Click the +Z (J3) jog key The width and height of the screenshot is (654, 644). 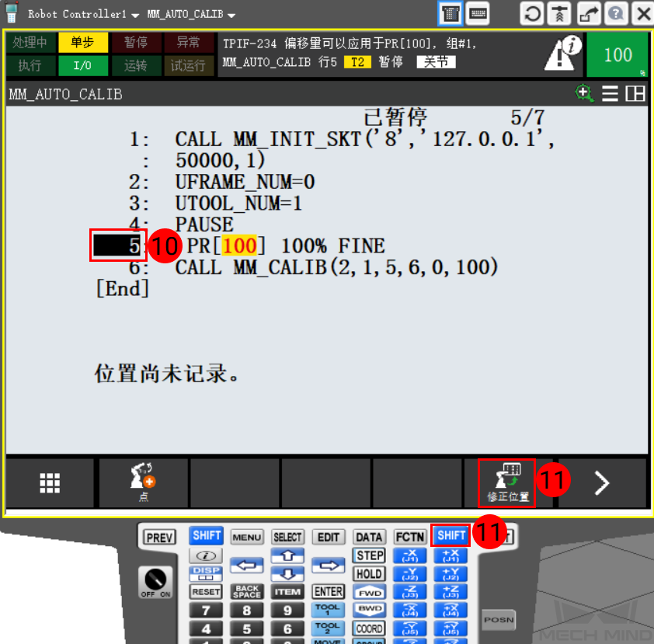(450, 592)
